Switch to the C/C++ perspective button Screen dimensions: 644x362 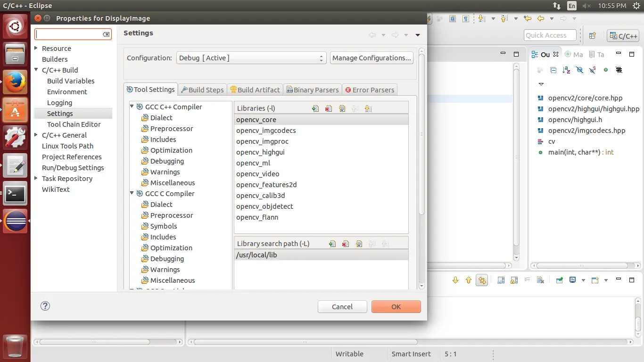pos(623,36)
